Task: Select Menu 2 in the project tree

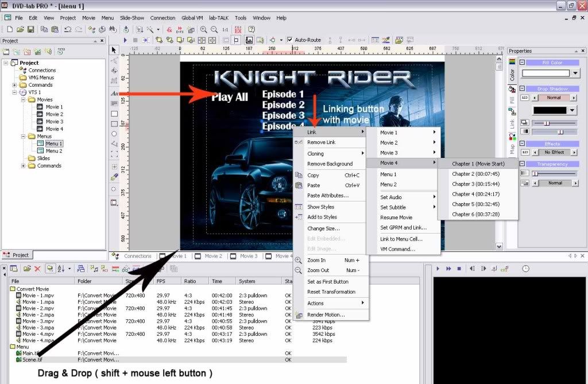Action: (54, 151)
